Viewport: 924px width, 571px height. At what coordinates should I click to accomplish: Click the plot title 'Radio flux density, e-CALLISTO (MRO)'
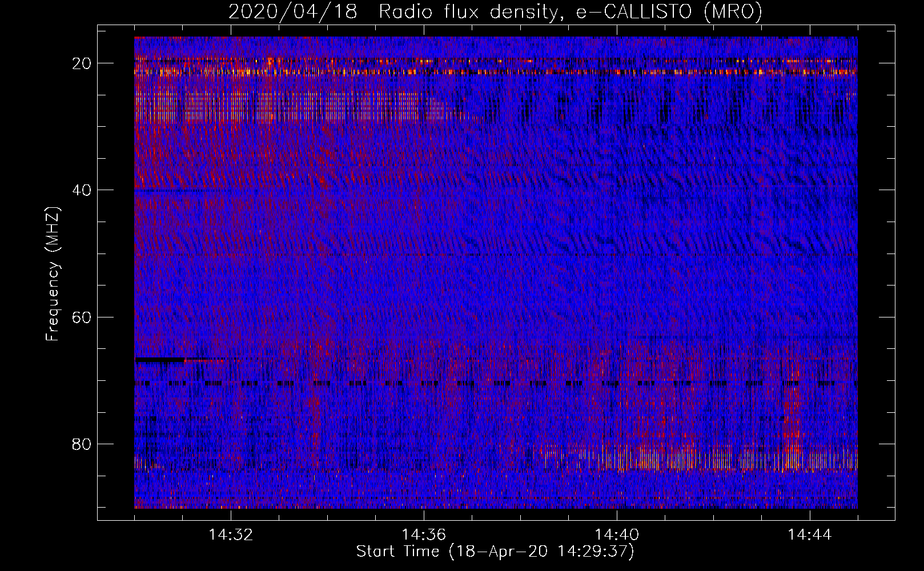coord(571,11)
